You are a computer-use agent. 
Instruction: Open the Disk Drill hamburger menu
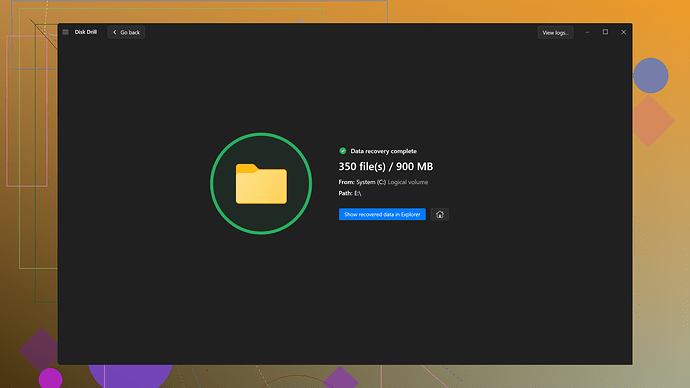pyautogui.click(x=66, y=32)
